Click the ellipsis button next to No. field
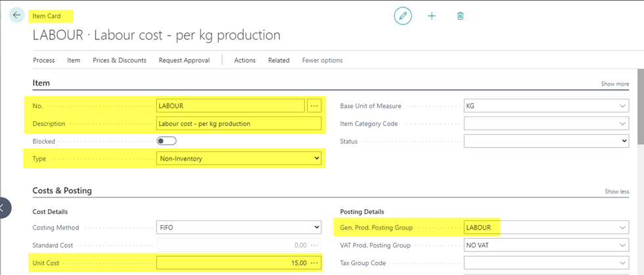This screenshot has width=644, height=275. (313, 105)
